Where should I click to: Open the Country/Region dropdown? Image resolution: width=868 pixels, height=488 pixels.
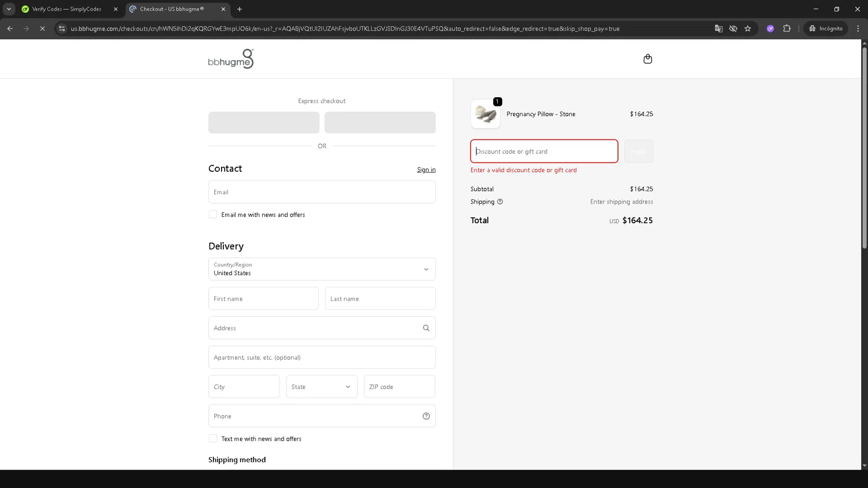click(322, 269)
